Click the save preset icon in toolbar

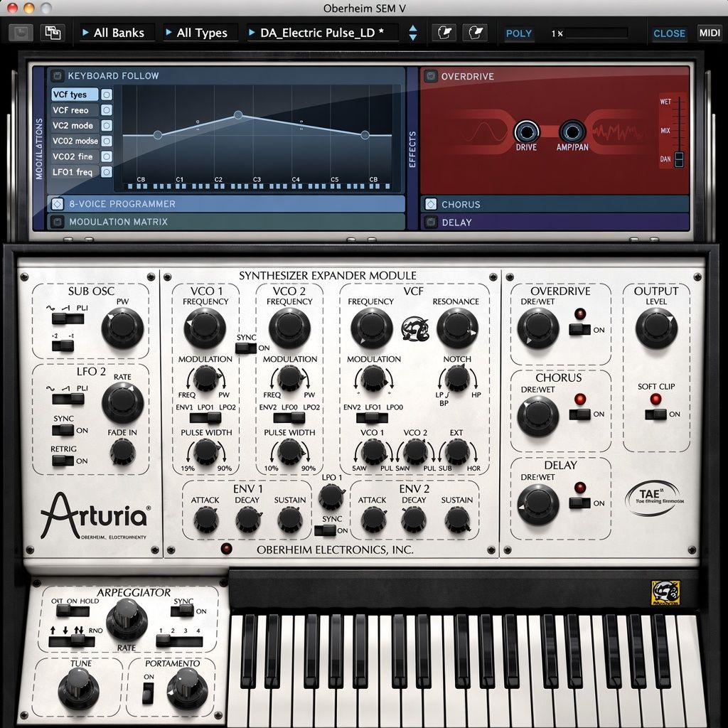pyautogui.click(x=21, y=33)
